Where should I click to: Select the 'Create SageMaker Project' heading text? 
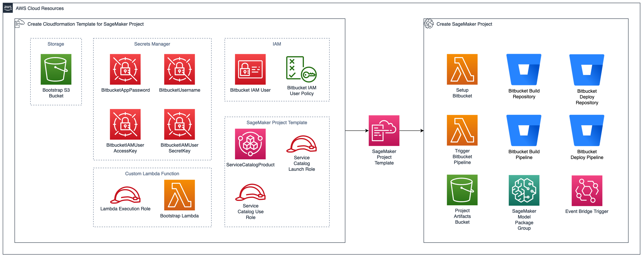pos(464,24)
